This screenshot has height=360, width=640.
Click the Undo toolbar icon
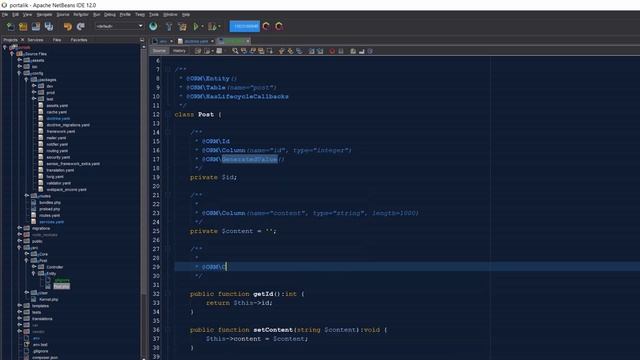(68, 27)
